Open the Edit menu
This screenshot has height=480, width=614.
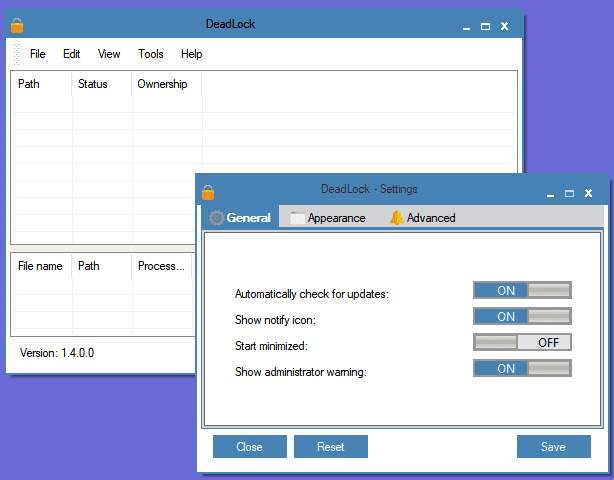point(72,54)
